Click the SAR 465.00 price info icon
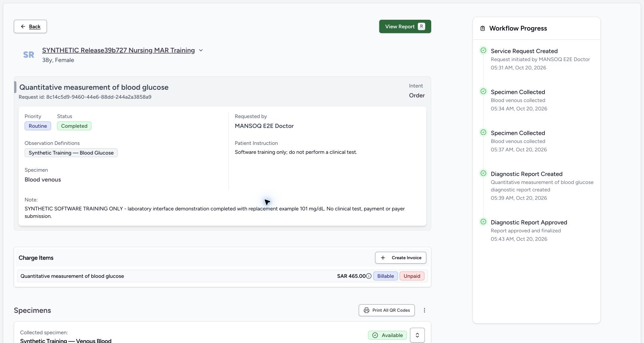 tap(369, 276)
